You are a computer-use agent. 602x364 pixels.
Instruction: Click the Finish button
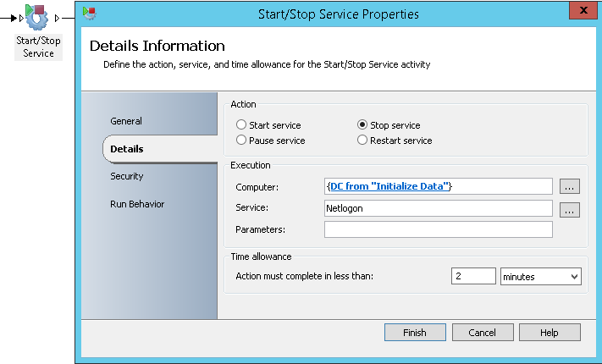pos(415,332)
